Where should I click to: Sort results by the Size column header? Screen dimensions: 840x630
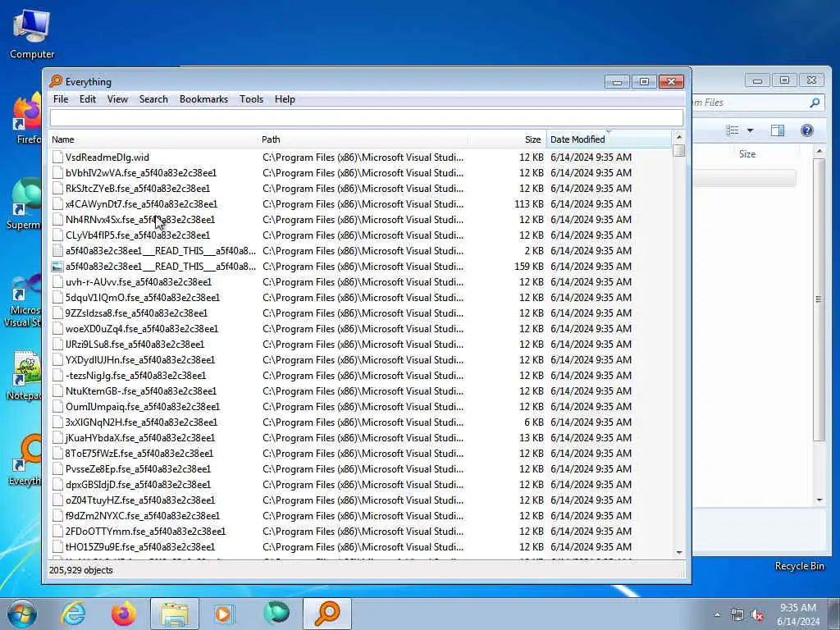(507, 139)
